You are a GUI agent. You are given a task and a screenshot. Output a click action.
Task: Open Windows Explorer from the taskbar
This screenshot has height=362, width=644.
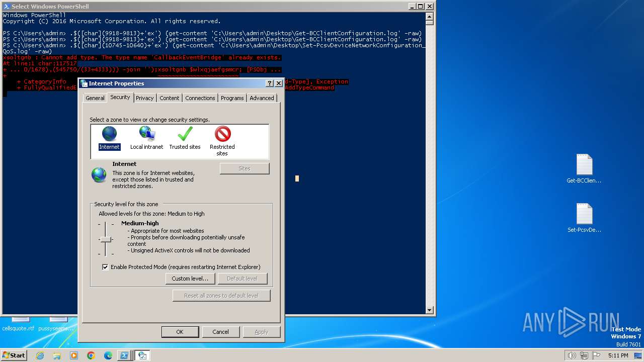click(57, 355)
